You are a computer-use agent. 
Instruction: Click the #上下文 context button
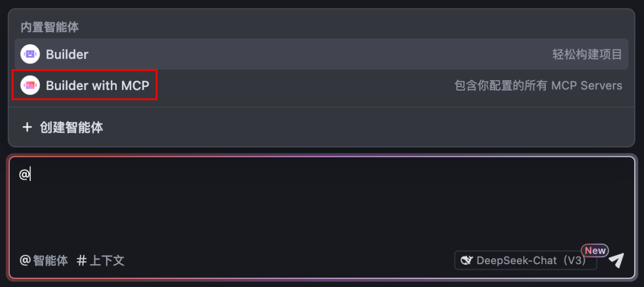101,260
